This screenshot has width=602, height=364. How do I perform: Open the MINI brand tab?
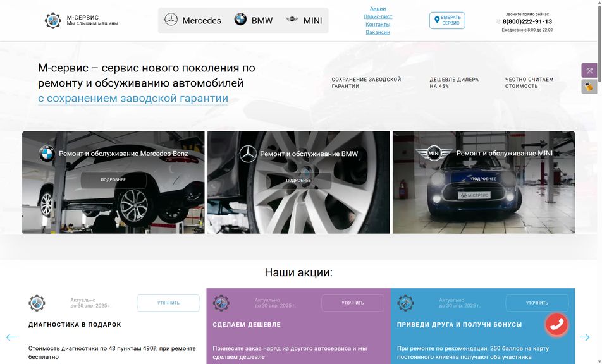click(304, 20)
